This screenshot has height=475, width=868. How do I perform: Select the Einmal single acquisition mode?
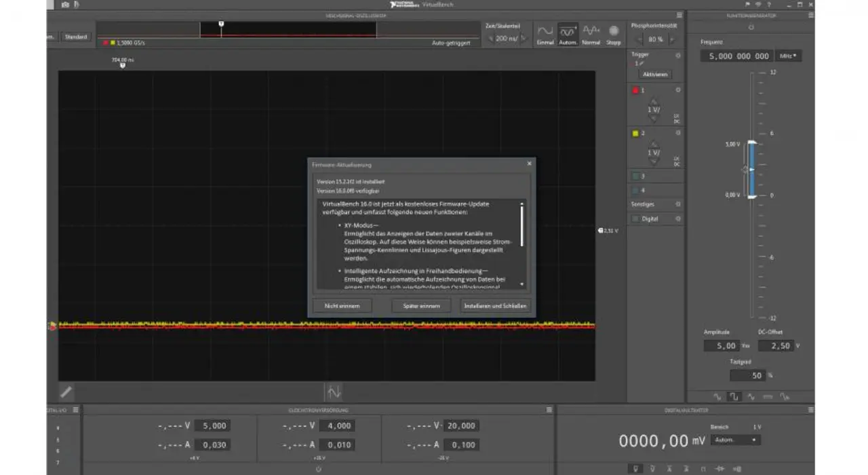tap(545, 34)
